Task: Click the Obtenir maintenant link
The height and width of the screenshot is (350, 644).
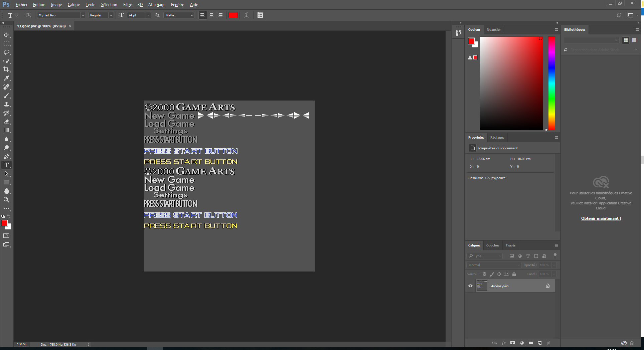Action: [601, 218]
